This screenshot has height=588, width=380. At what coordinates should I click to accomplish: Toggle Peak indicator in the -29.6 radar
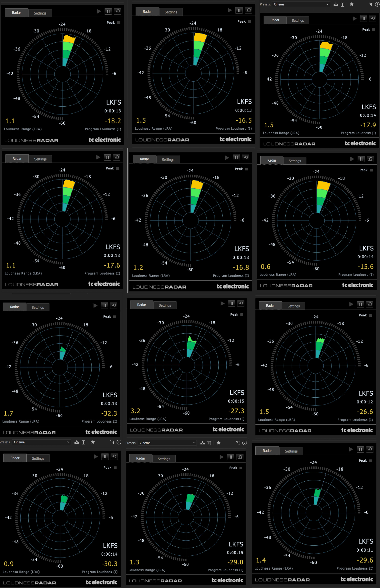tap(371, 461)
